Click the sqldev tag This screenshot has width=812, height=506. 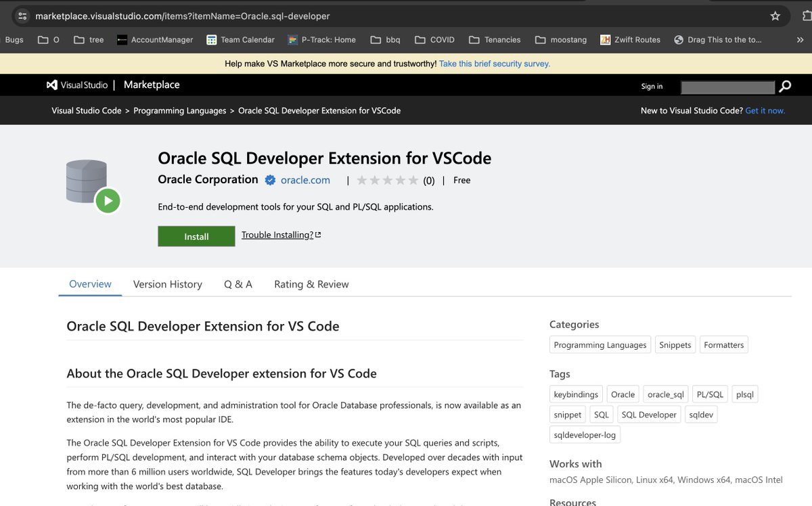coord(701,415)
